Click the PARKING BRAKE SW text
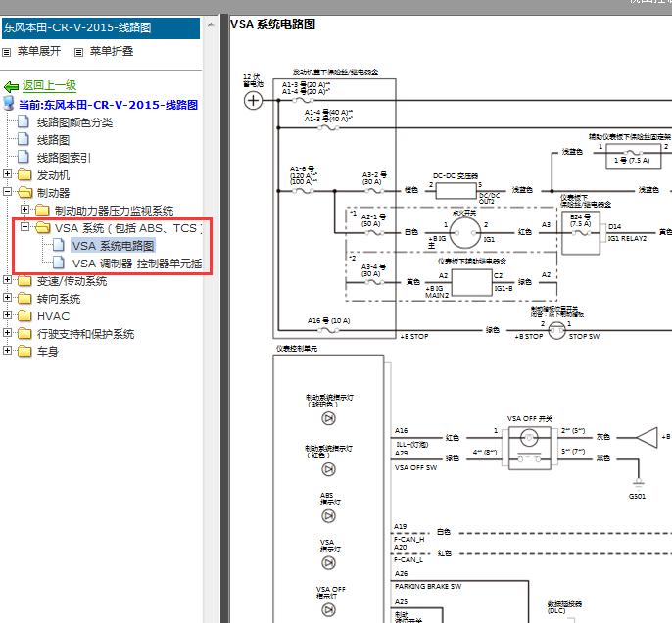The width and height of the screenshot is (672, 623). click(428, 586)
